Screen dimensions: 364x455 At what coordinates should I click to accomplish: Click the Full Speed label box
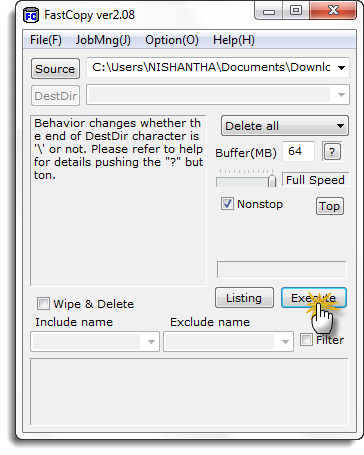(x=315, y=180)
